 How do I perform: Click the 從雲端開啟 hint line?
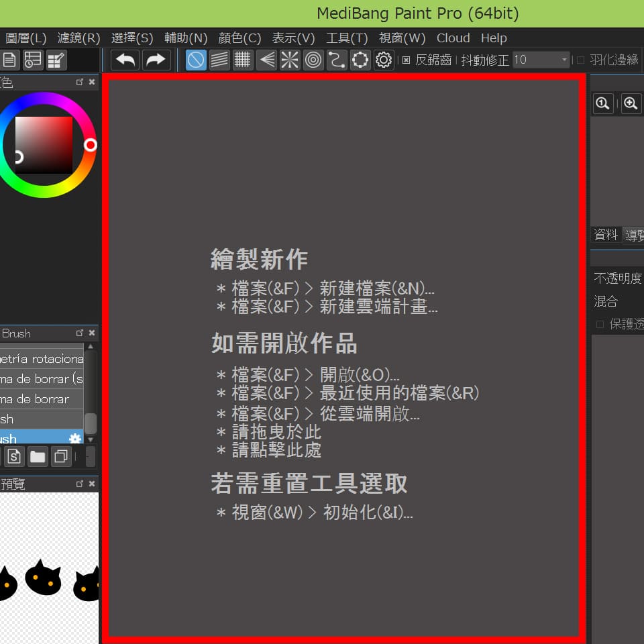318,414
